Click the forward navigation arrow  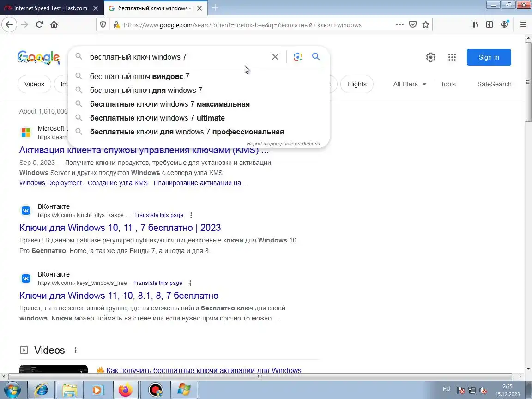24,25
